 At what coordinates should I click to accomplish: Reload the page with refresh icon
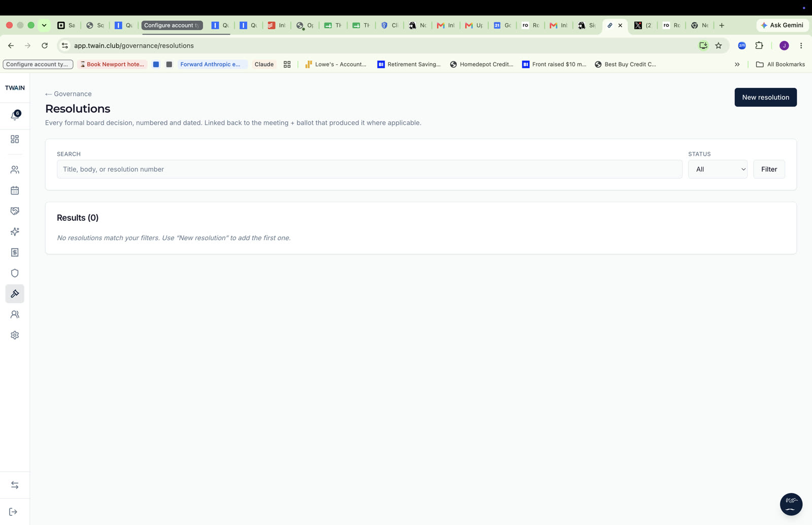[45, 46]
